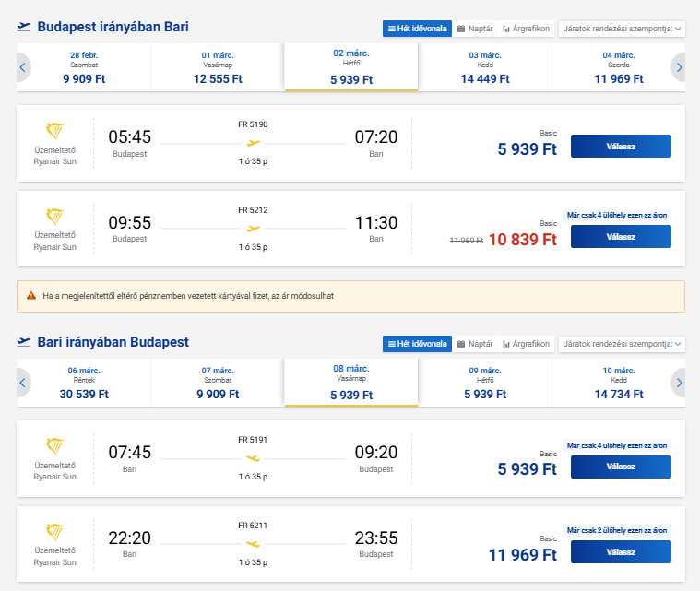
Task: Click the left arrow on outbound date carousel
Action: click(23, 67)
